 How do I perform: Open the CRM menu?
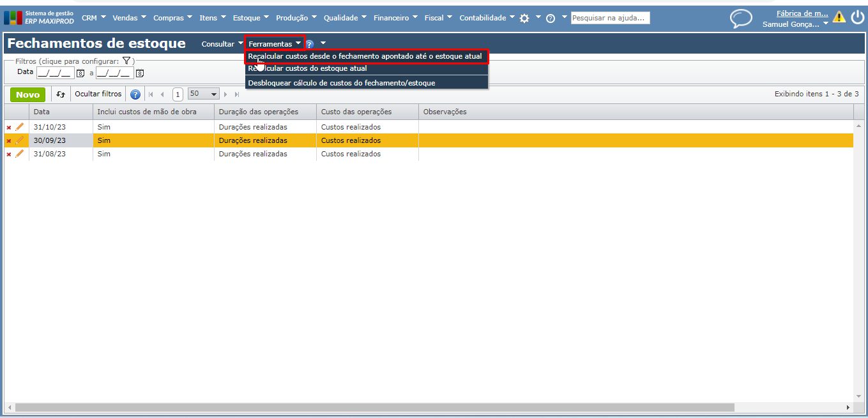click(x=93, y=18)
